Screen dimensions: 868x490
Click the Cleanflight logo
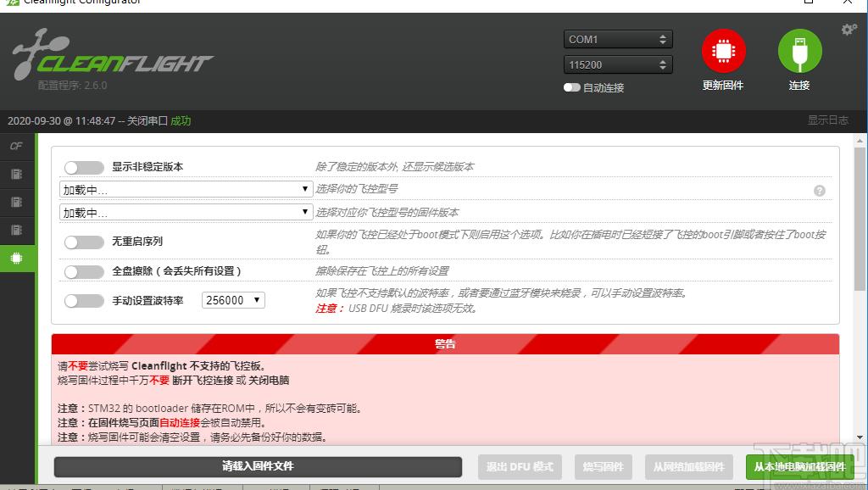113,54
